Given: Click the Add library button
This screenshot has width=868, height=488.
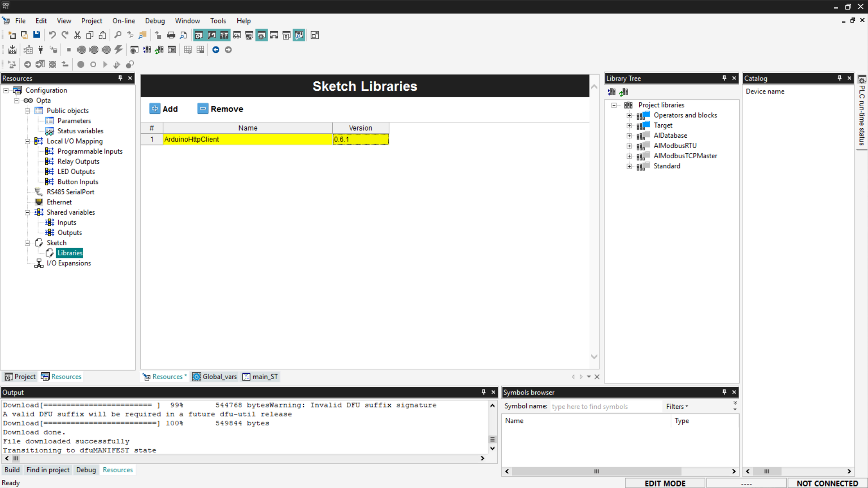Looking at the screenshot, I should click(164, 109).
